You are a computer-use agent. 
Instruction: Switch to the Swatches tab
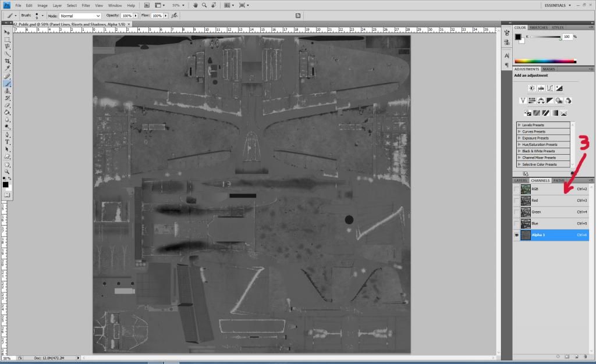pyautogui.click(x=538, y=27)
